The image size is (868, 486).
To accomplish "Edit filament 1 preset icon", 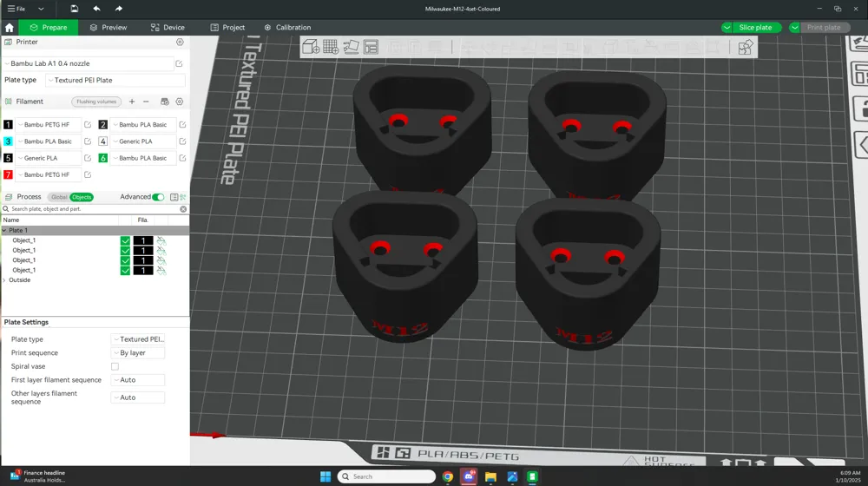I will tap(88, 125).
